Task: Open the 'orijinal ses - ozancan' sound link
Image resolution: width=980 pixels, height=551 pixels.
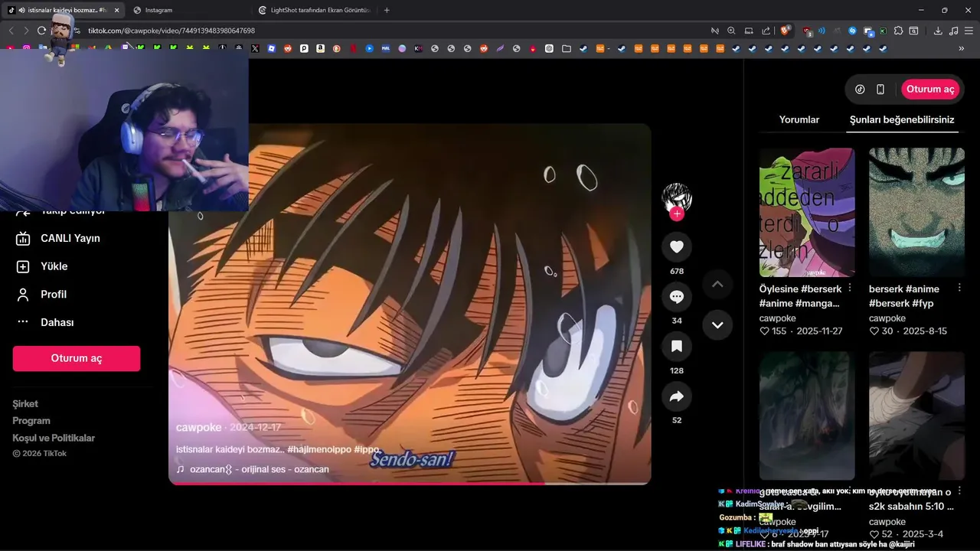Action: click(253, 469)
